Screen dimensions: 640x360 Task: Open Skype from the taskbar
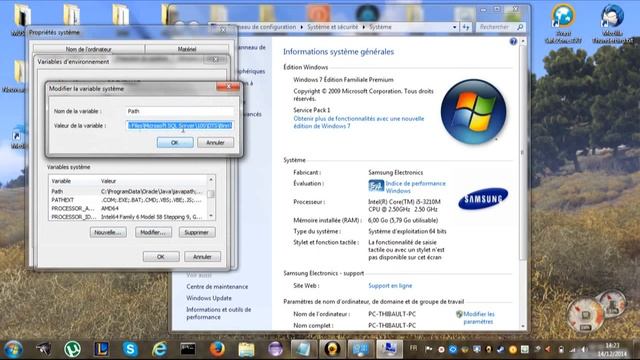[130, 349]
